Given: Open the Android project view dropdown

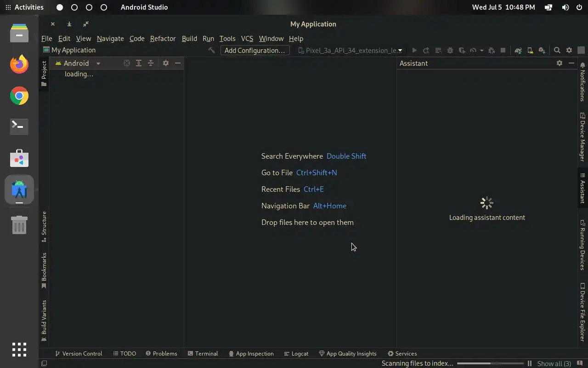Looking at the screenshot, I should (x=78, y=63).
